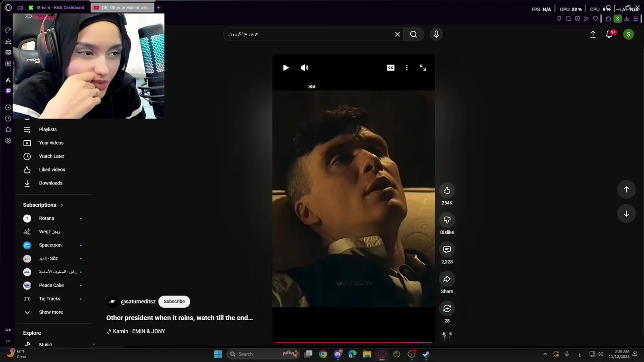This screenshot has height=362, width=644.
Task: Open Opera sidebar settings gear
Action: click(x=8, y=141)
